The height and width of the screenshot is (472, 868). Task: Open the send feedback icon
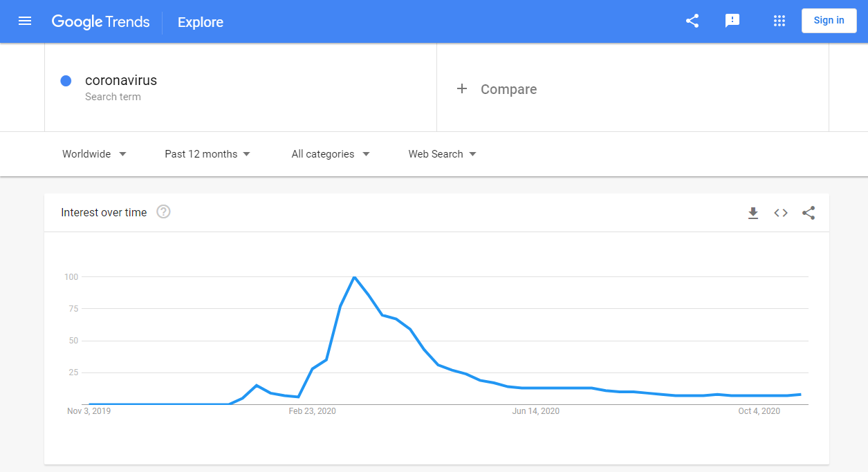pos(732,21)
